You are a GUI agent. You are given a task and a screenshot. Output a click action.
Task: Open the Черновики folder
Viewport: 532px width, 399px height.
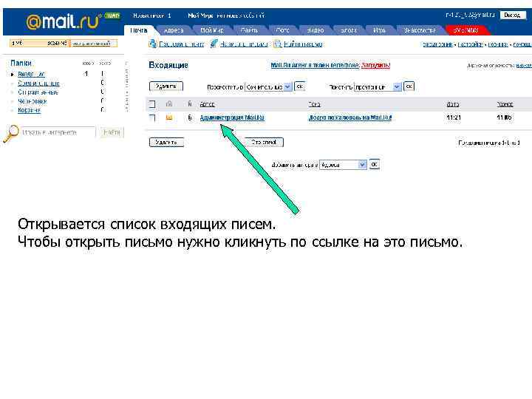pyautogui.click(x=33, y=101)
